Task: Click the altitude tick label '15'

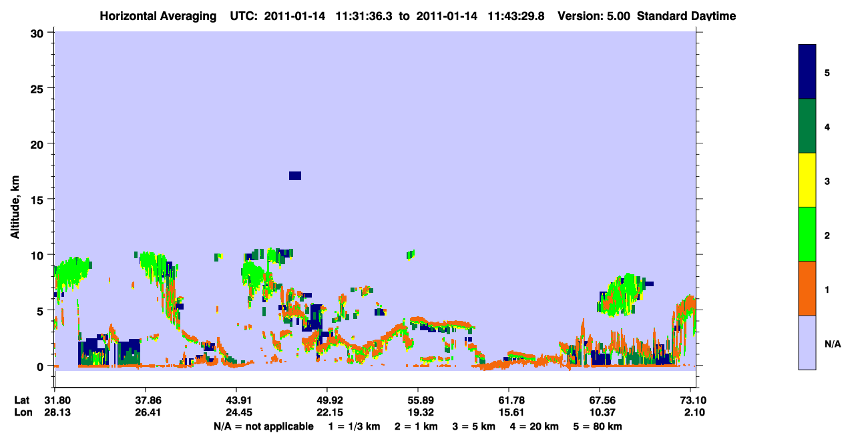Action: (39, 199)
